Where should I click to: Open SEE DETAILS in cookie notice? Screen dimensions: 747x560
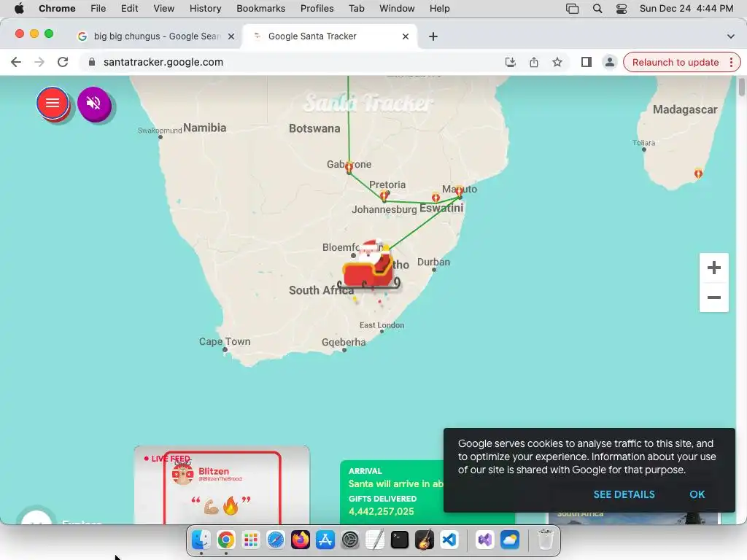coord(624,494)
